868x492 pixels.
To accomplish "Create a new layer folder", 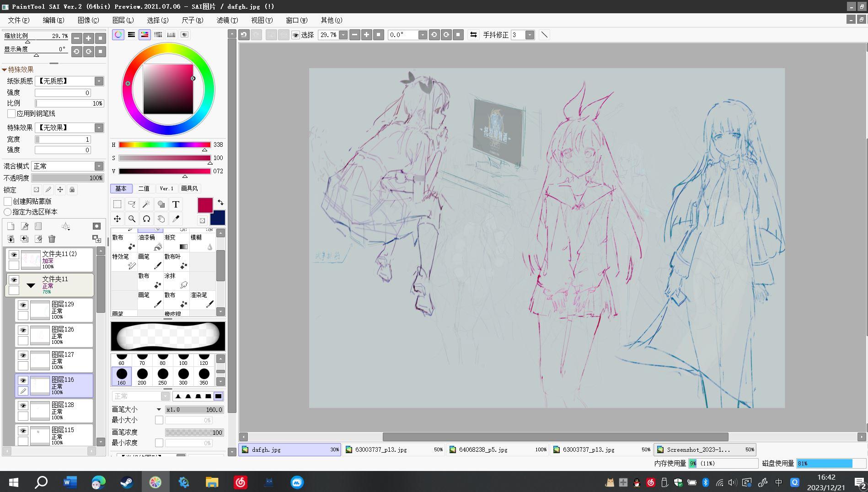I will 38,226.
